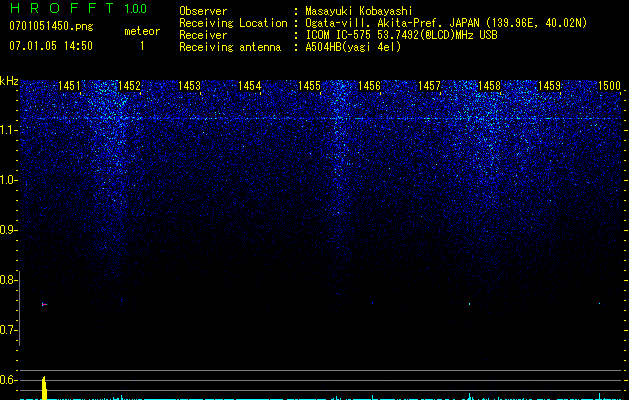Click the 0.9 frequency axis label
The height and width of the screenshot is (400, 629).
7,230
